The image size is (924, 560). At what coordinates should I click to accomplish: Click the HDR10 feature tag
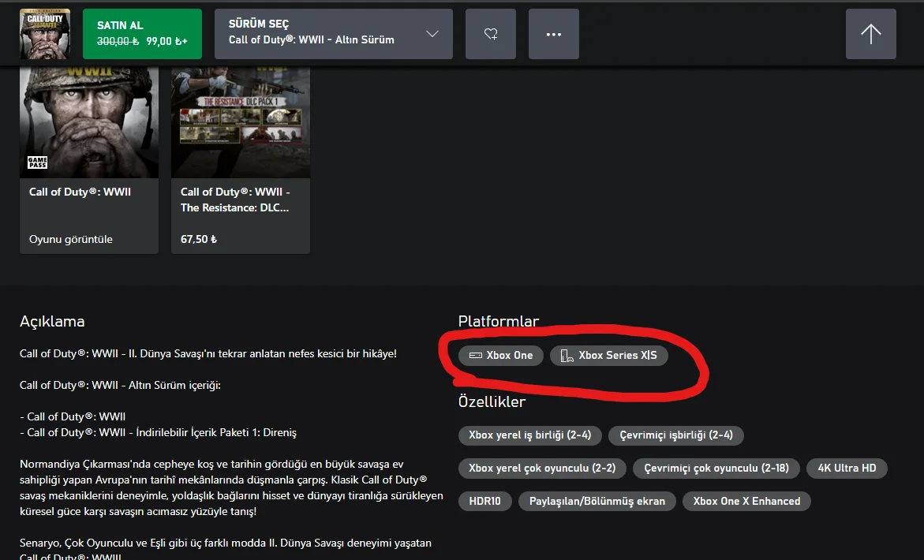pos(485,501)
